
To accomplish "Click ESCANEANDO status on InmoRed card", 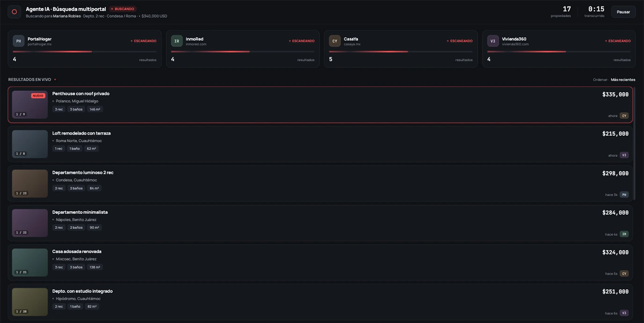I will (302, 41).
